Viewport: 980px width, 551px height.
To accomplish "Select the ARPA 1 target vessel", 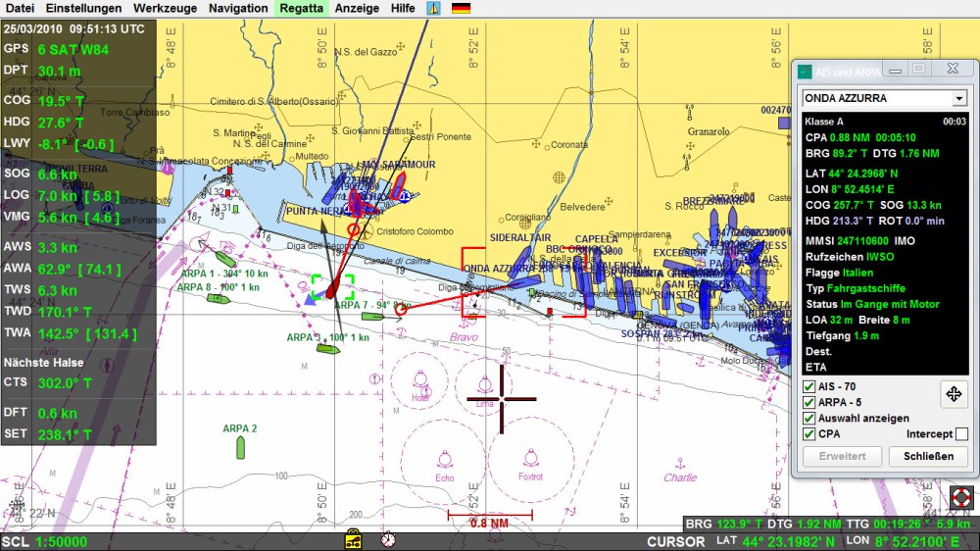I will point(225,258).
